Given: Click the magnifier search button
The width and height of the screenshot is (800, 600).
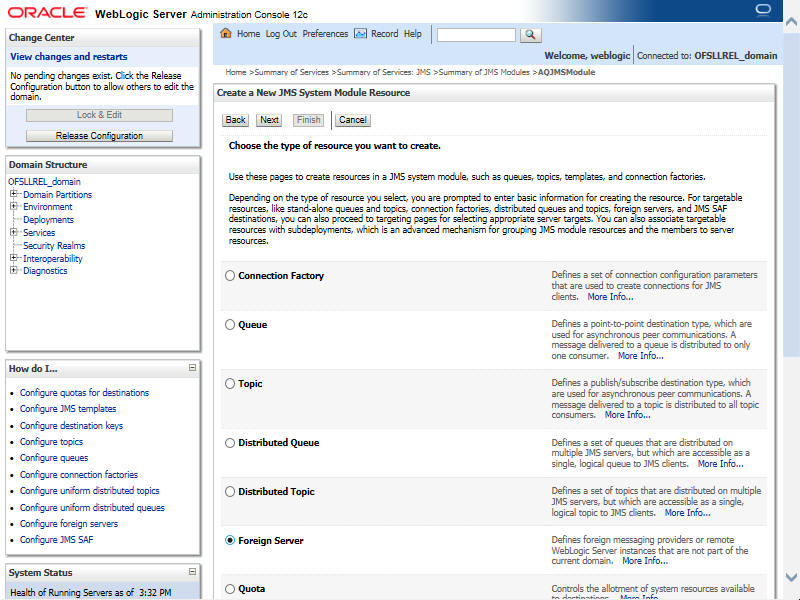Looking at the screenshot, I should tap(530, 35).
